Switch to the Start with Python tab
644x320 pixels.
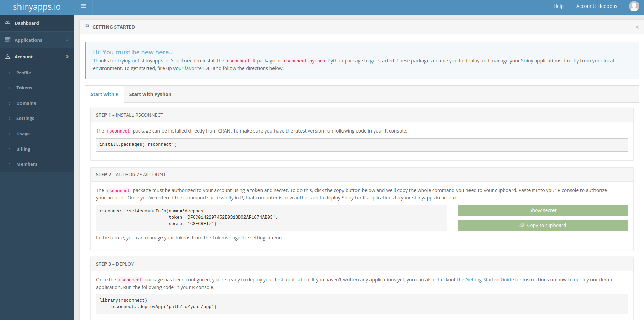click(x=150, y=94)
